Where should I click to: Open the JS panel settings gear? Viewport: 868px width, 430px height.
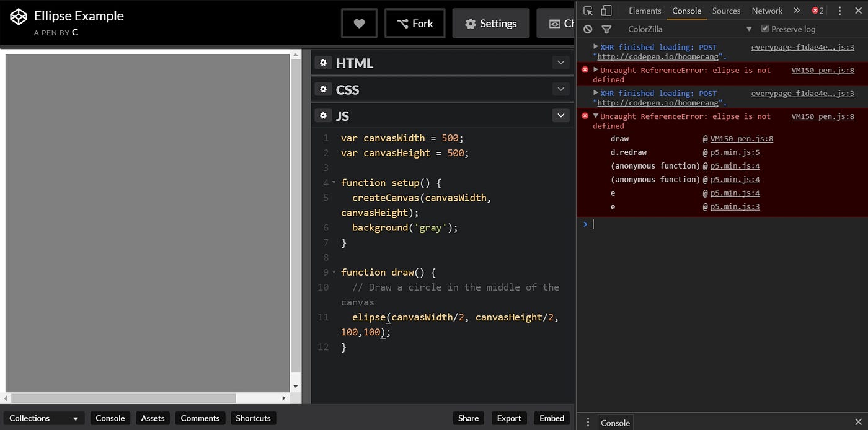click(323, 115)
